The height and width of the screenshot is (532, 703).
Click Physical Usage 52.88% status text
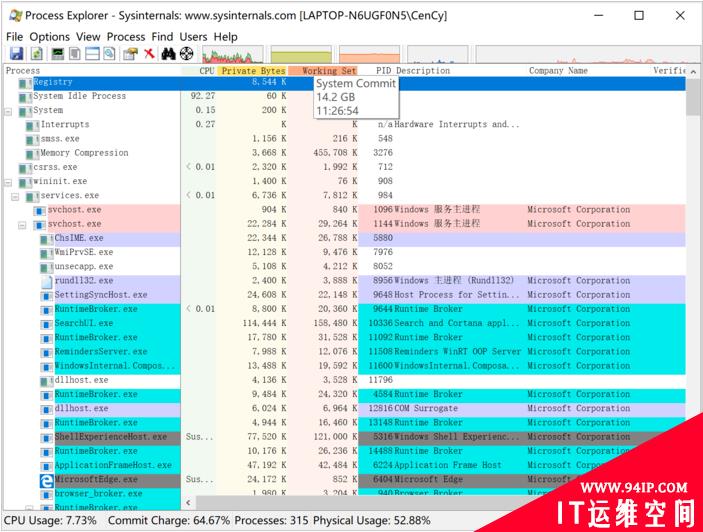[372, 521]
